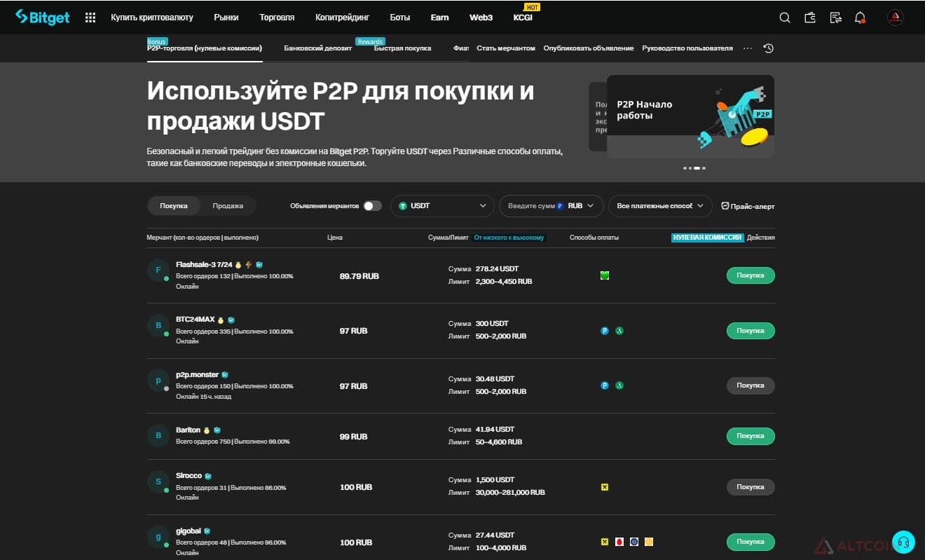Click the Bitget logo

(43, 17)
